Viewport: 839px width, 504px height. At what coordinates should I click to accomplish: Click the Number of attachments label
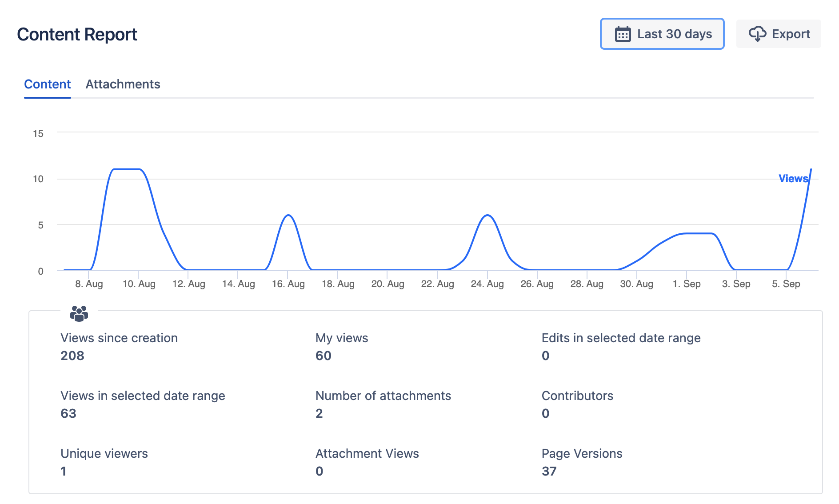[x=383, y=396]
